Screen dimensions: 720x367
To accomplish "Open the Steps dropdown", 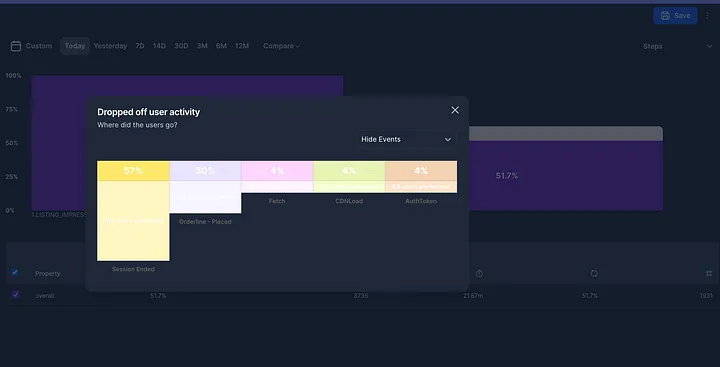I will point(678,46).
